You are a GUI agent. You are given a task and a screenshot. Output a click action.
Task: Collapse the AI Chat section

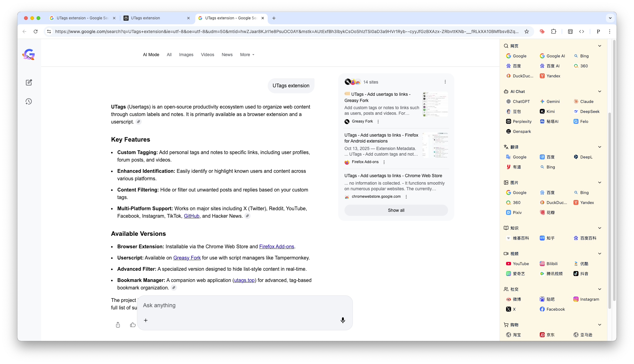click(x=600, y=91)
